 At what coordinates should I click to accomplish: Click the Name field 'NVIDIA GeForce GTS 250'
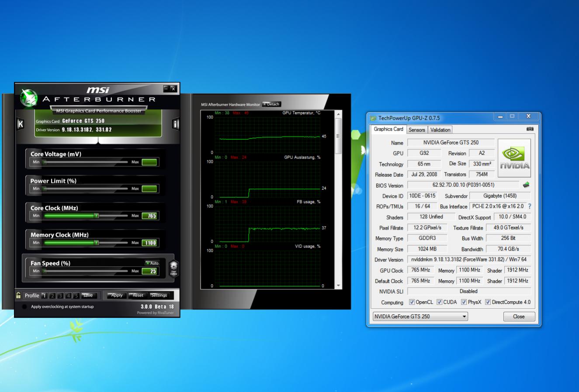(451, 142)
